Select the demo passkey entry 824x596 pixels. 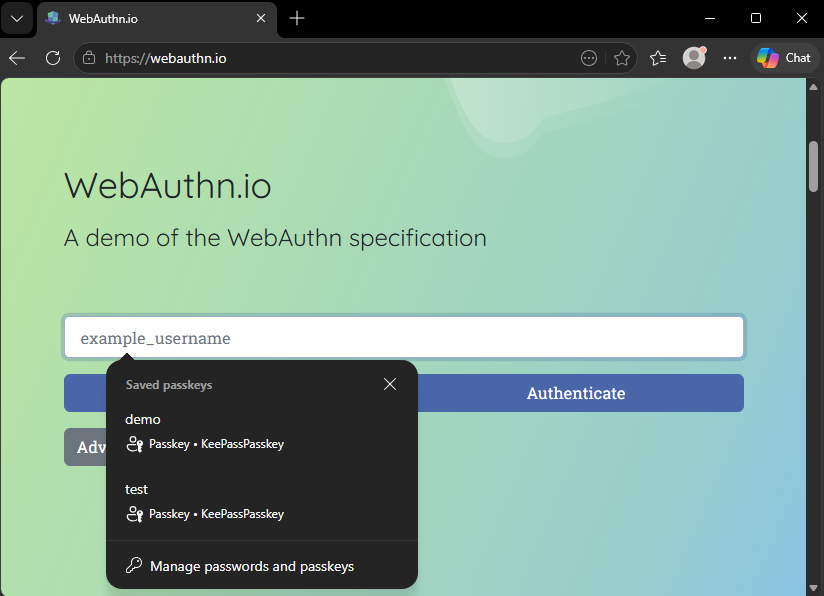[262, 432]
